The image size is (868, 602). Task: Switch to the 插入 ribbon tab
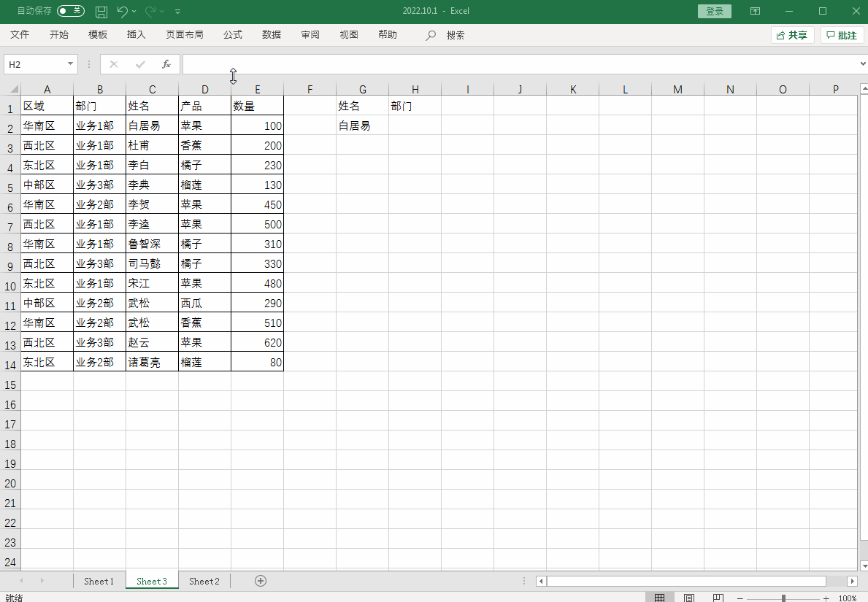tap(137, 35)
